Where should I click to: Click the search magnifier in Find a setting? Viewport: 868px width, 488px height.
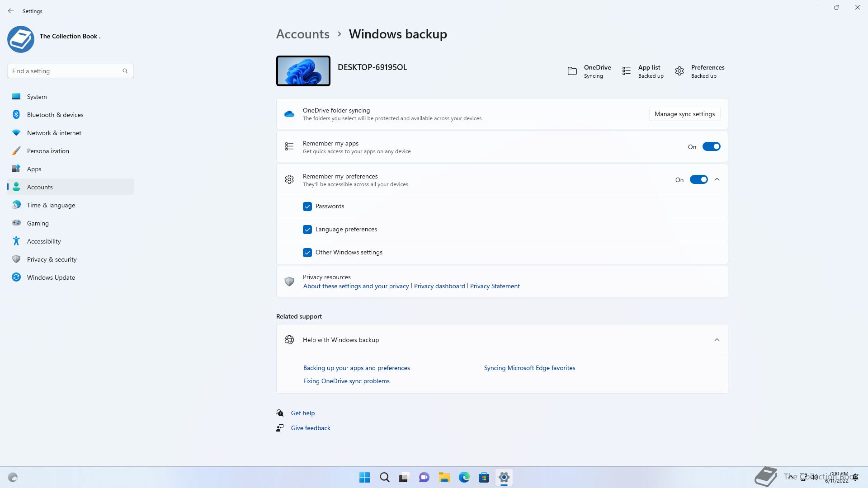125,71
